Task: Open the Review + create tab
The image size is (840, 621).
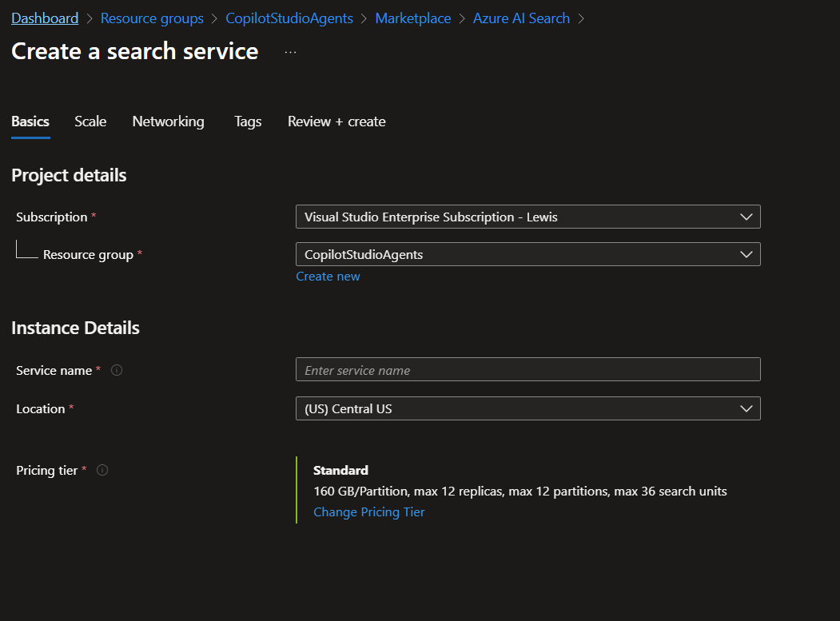Action: [x=336, y=121]
